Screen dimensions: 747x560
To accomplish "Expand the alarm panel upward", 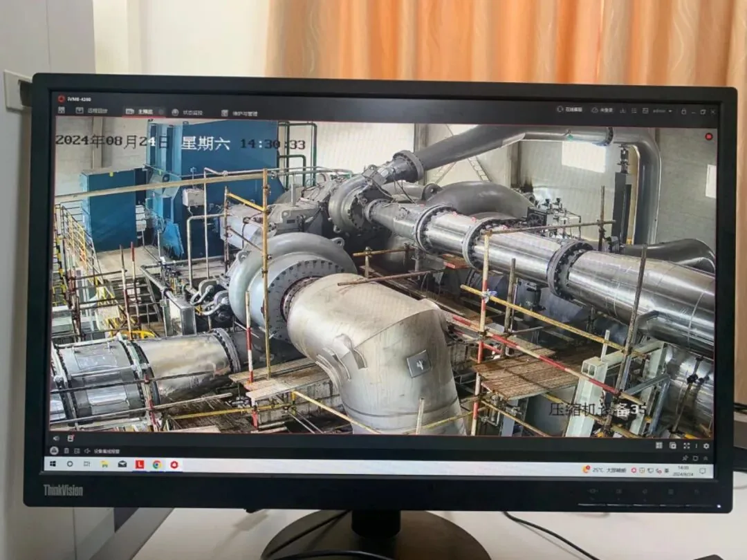I will [705, 458].
